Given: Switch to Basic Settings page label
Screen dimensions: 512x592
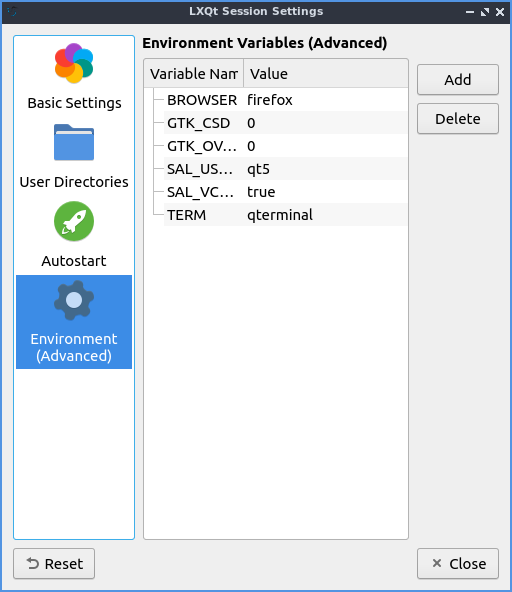Looking at the screenshot, I should (74, 103).
